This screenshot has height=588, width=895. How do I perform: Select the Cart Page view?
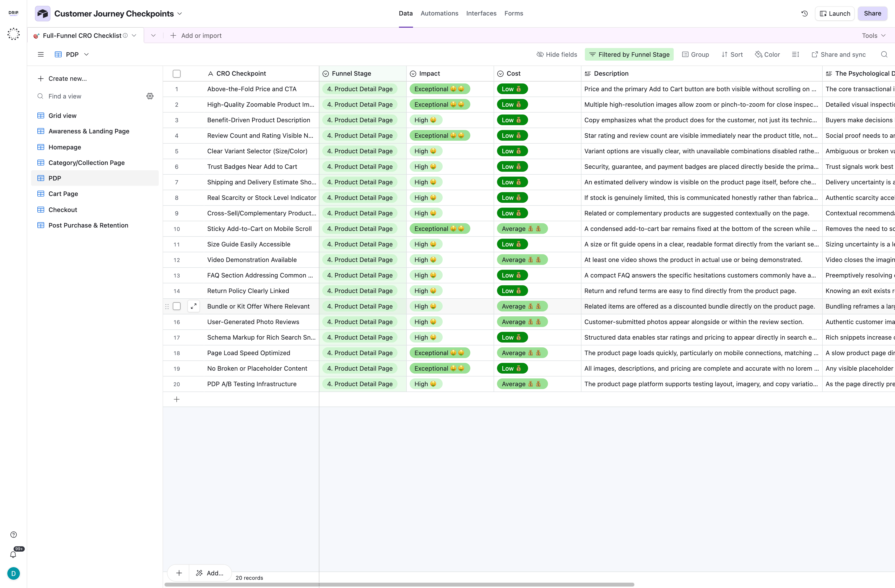click(x=95, y=194)
